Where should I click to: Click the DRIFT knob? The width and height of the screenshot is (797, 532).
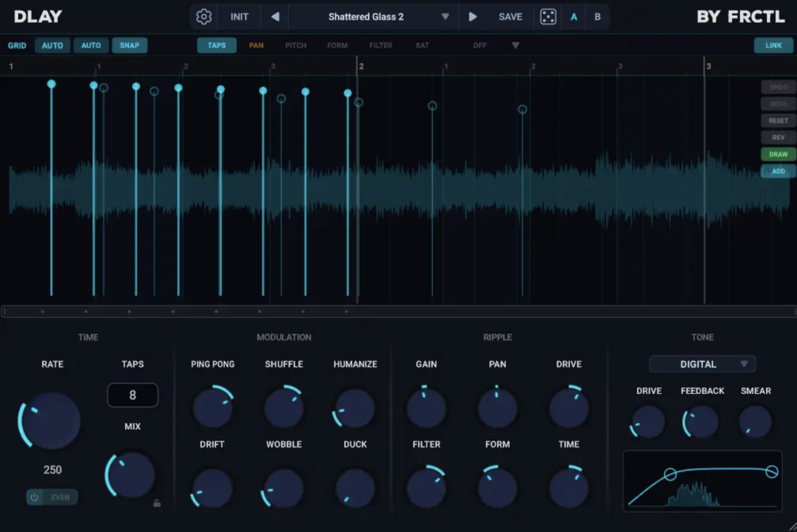(213, 488)
